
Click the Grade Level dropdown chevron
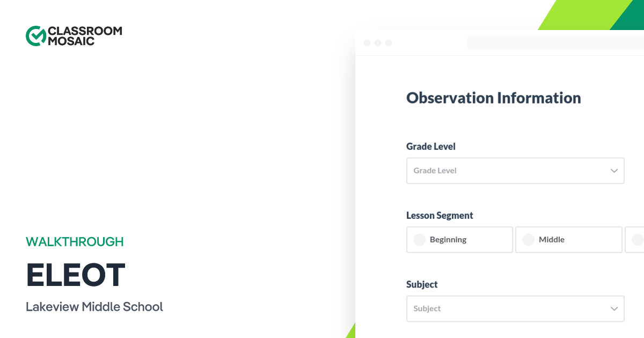pyautogui.click(x=614, y=171)
